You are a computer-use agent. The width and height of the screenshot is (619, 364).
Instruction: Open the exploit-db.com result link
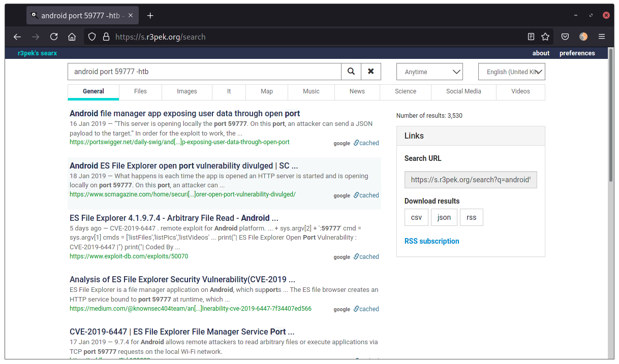coord(129,256)
